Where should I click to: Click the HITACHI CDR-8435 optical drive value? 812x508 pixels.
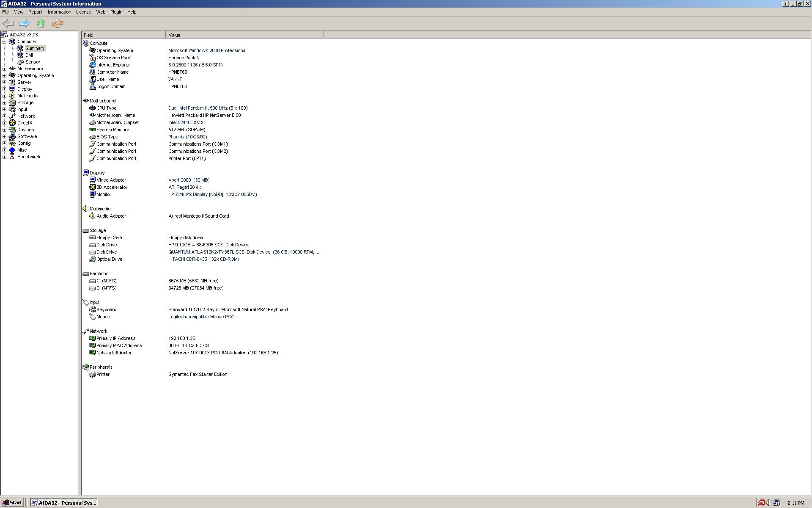coord(204,259)
